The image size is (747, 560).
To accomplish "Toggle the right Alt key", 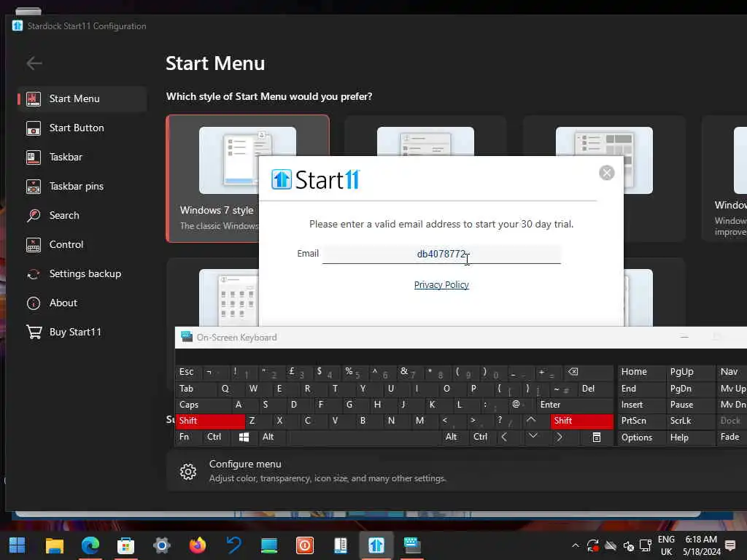I will coord(454,437).
